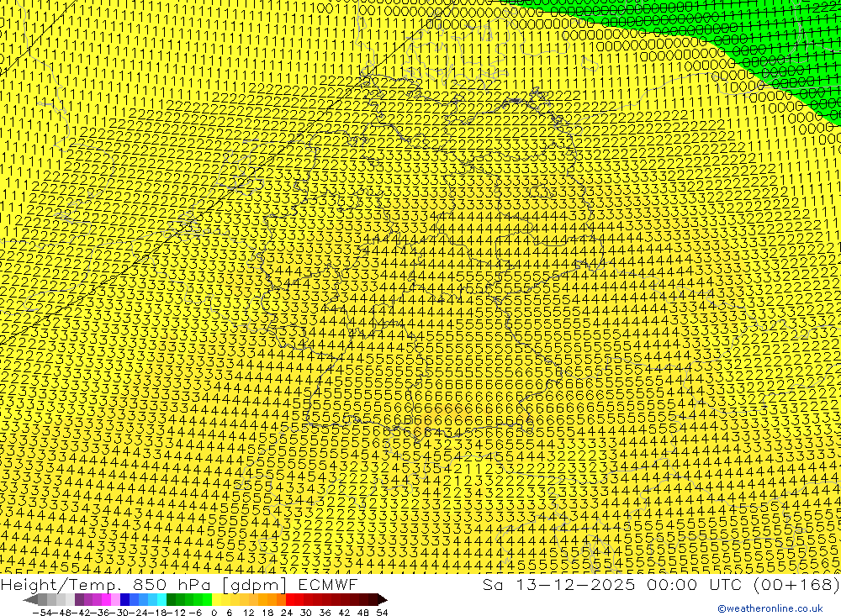Open the weatheronline.co.uk copyright link
The image size is (841, 616).
coord(770,608)
